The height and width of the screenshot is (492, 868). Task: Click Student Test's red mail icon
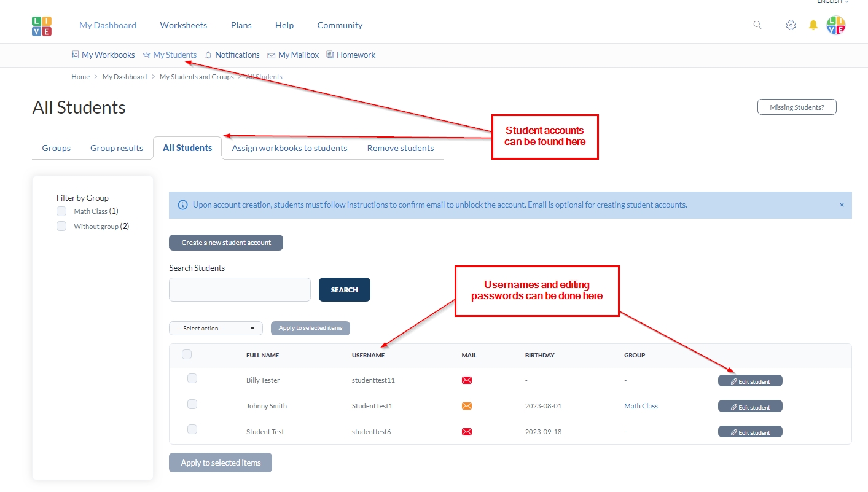(467, 432)
